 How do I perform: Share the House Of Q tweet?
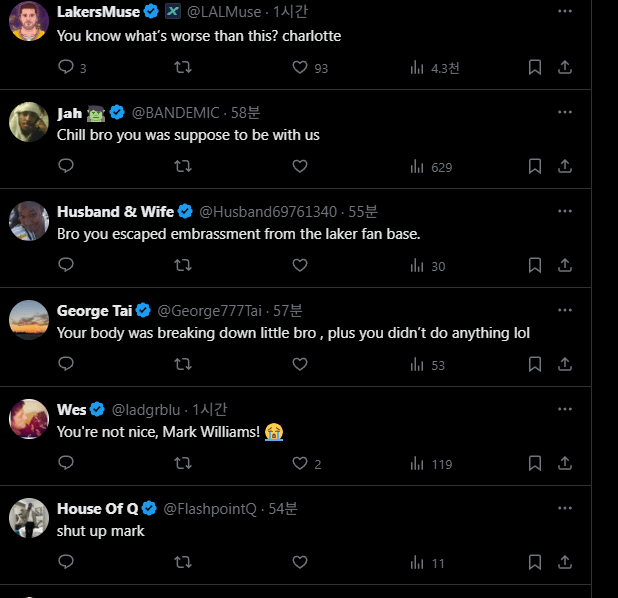click(565, 563)
